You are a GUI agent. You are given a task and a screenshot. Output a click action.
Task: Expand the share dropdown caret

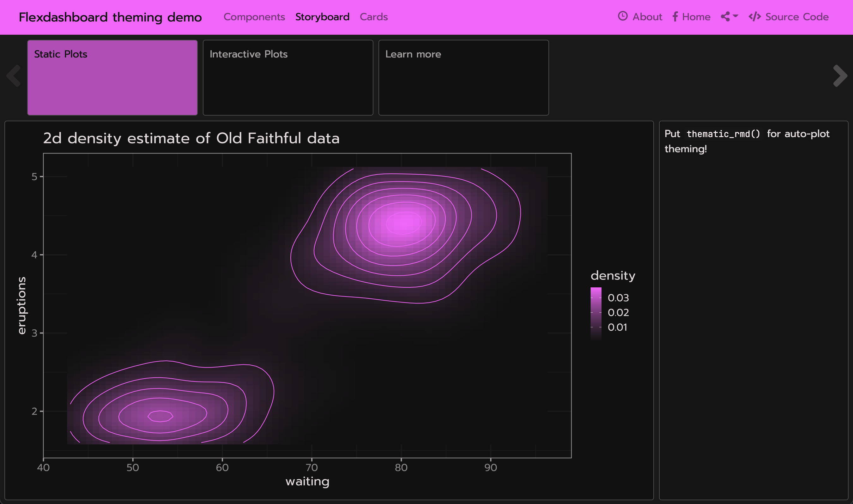tap(735, 16)
